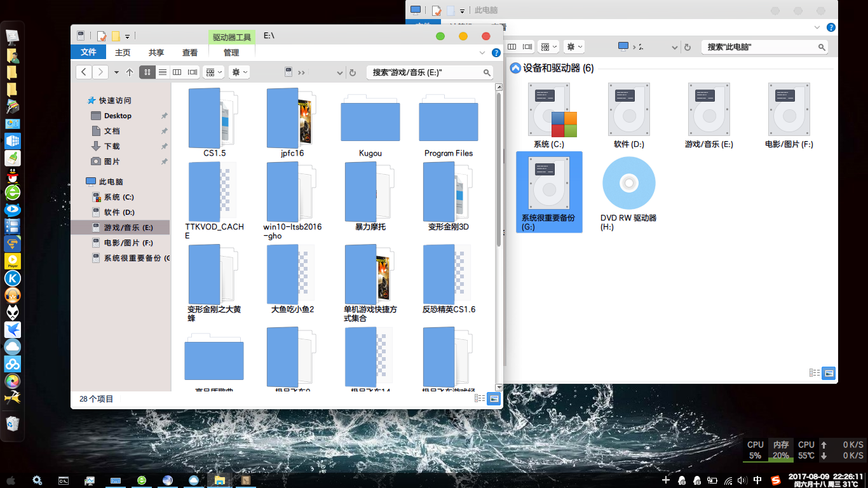
Task: Select 系统 (C:) drive in 此电脑 window
Action: pos(549,115)
